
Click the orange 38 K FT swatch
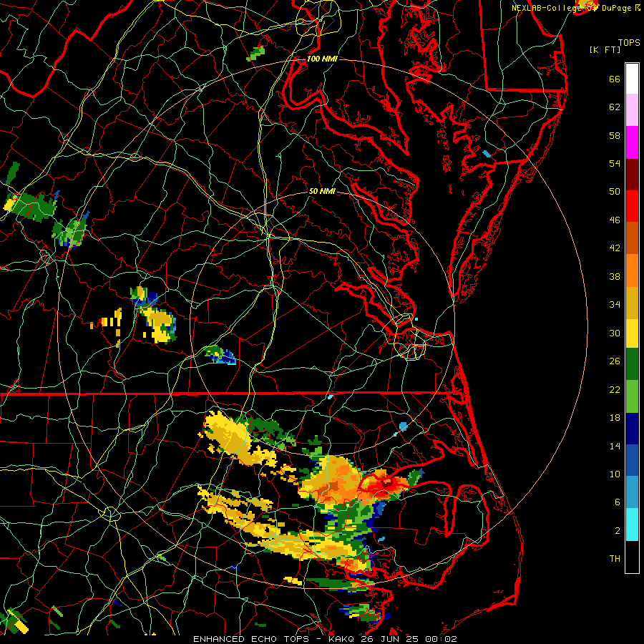pos(632,270)
